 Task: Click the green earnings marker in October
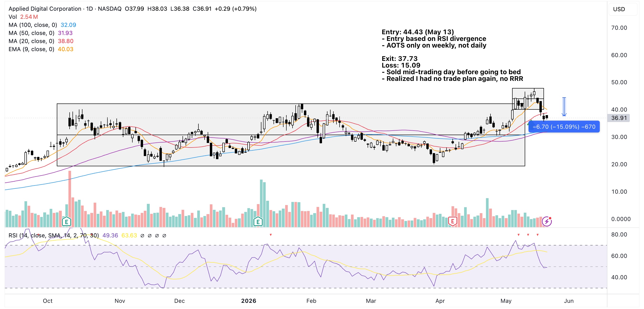(67, 222)
